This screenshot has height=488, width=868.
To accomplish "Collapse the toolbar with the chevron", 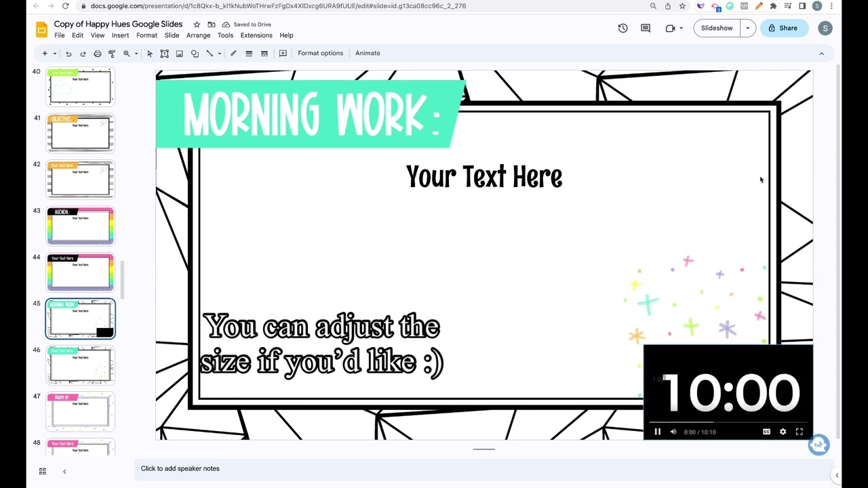I will point(821,53).
